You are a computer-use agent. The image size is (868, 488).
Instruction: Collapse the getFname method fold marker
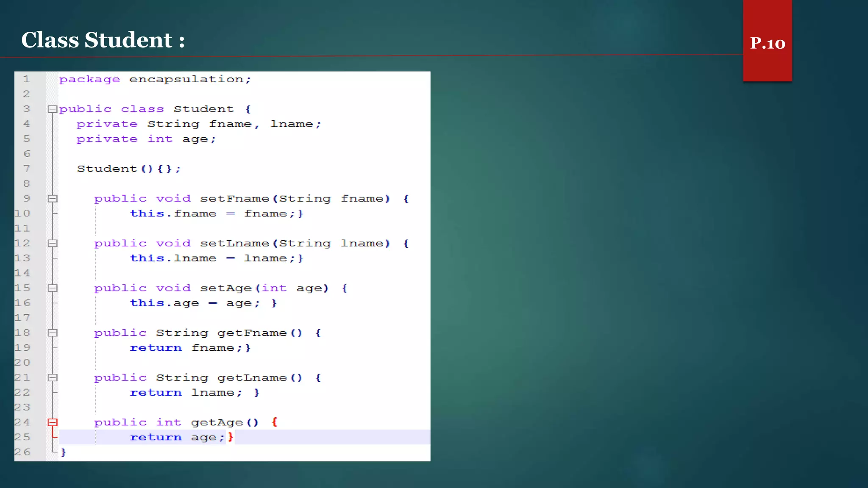click(x=52, y=333)
